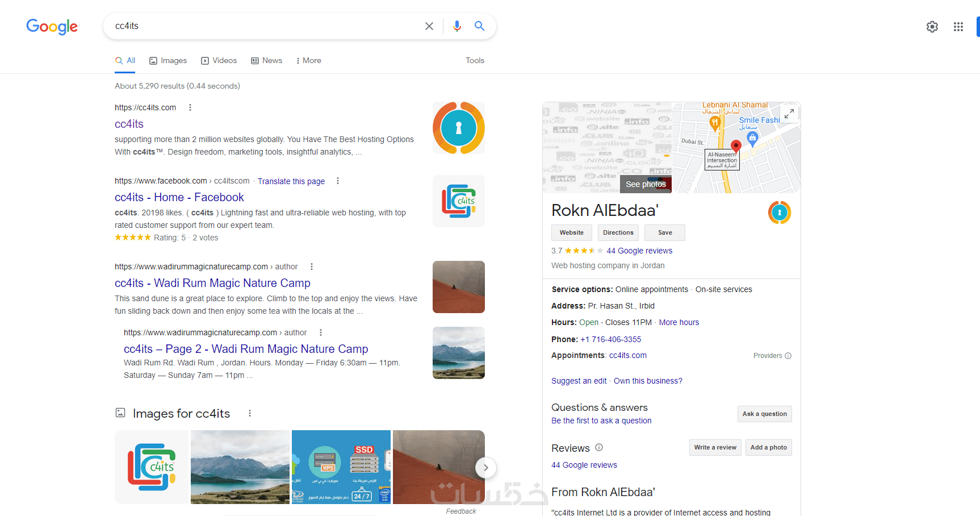Viewport: 980px width, 516px height.
Task: Open options menu for cc4its.com result
Action: tap(190, 107)
